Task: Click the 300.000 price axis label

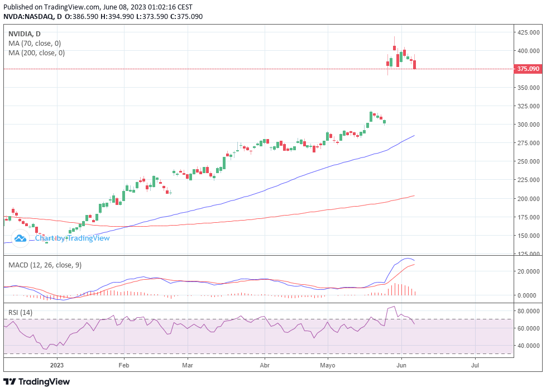Action: coord(528,125)
